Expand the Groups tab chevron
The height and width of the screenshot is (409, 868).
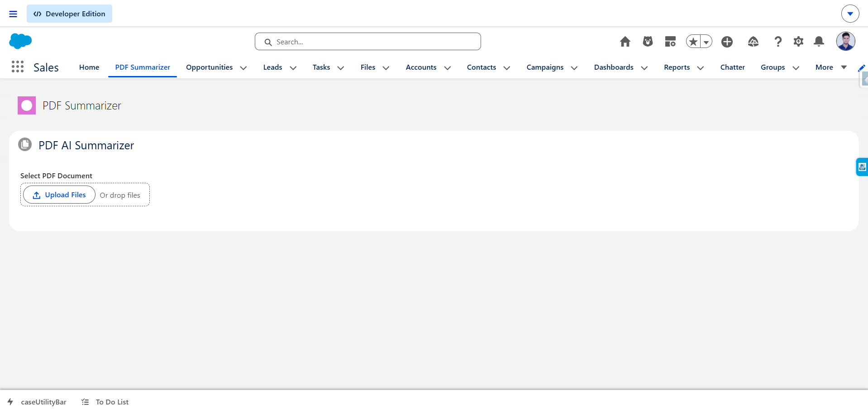[x=796, y=68]
